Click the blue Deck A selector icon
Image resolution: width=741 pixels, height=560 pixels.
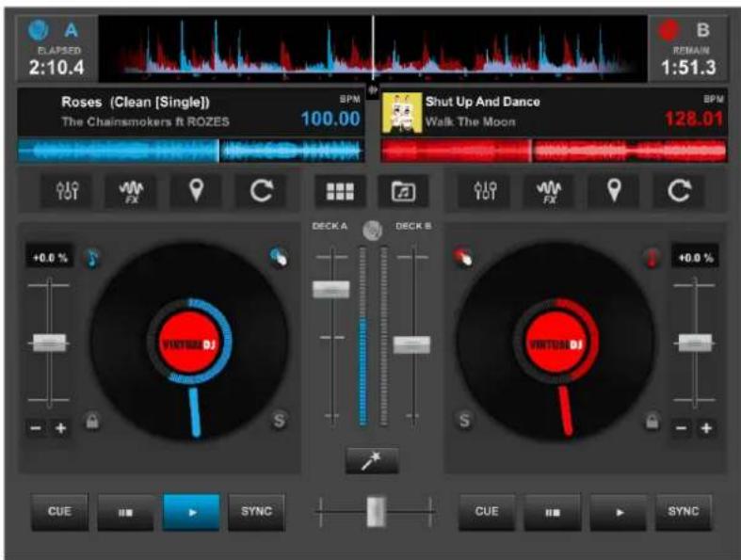point(39,30)
